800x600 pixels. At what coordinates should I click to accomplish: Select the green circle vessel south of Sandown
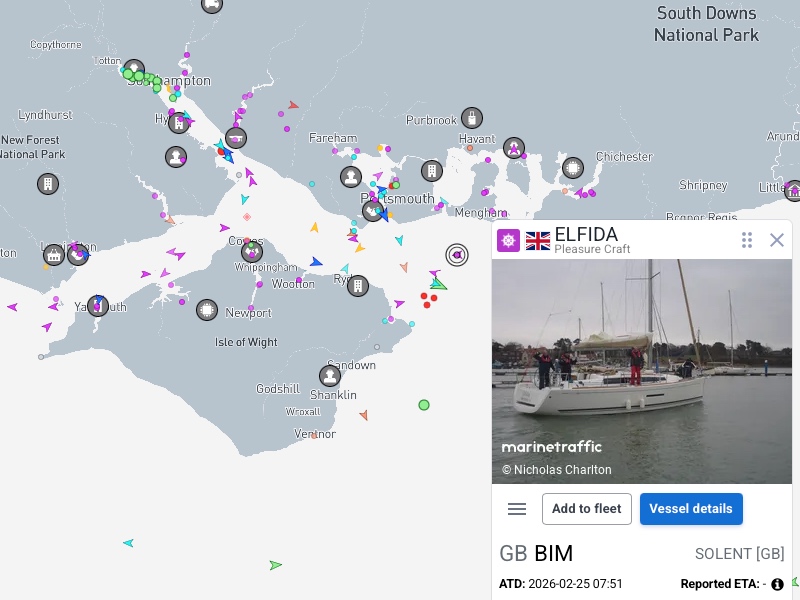coord(424,405)
